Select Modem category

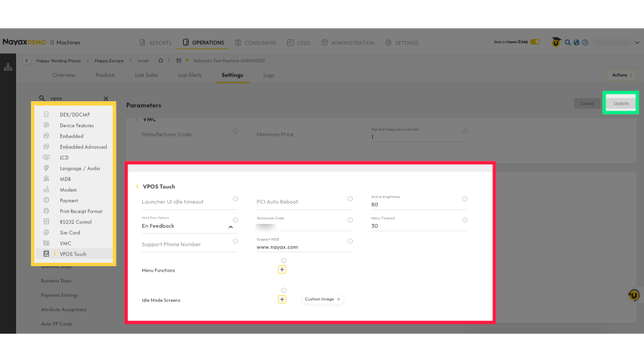click(74, 190)
